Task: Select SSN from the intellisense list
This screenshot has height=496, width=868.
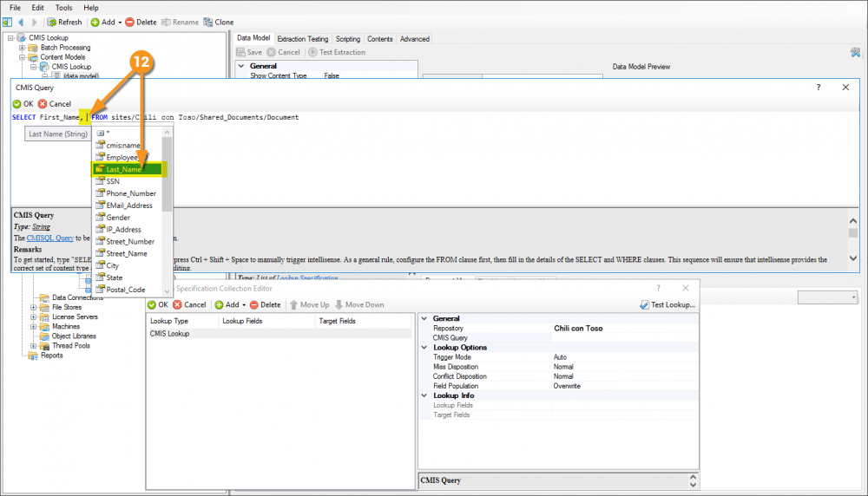Action: pos(128,181)
